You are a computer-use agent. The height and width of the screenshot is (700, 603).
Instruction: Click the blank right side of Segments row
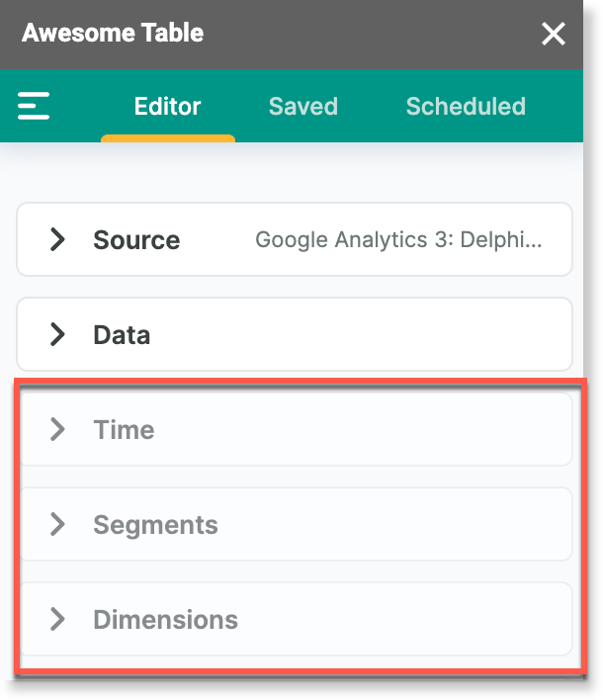coord(415,525)
